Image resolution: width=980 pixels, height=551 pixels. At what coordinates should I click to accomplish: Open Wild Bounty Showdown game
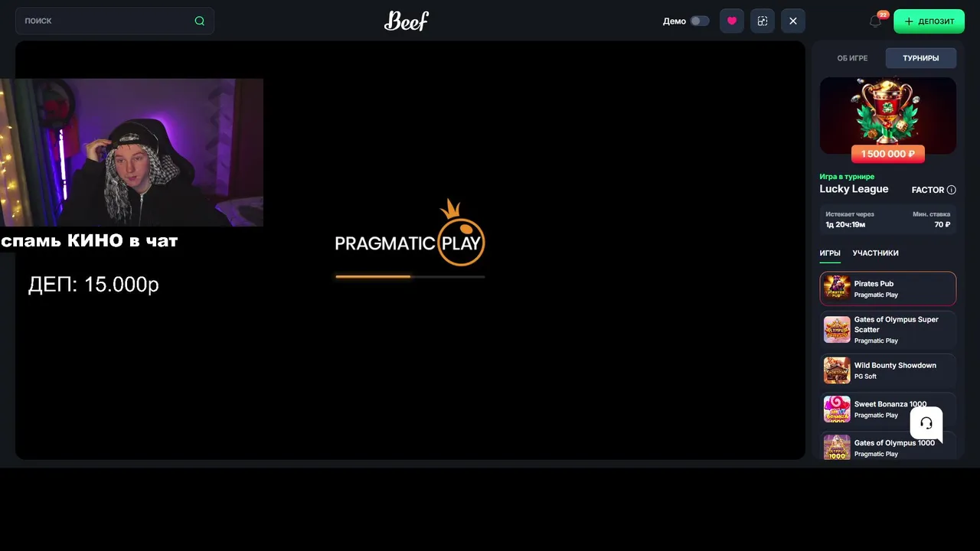888,370
